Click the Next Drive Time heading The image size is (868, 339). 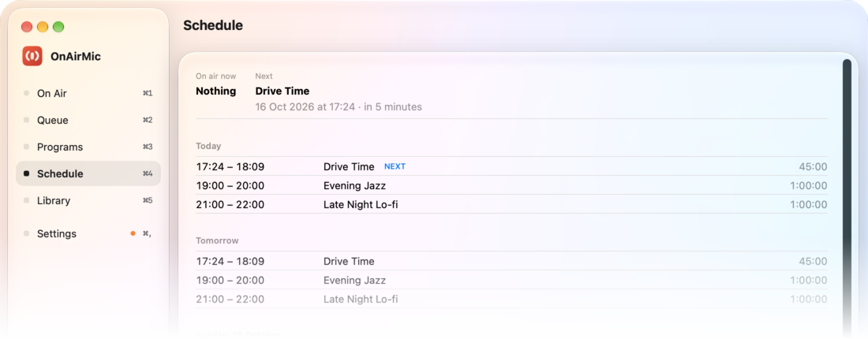coord(282,91)
